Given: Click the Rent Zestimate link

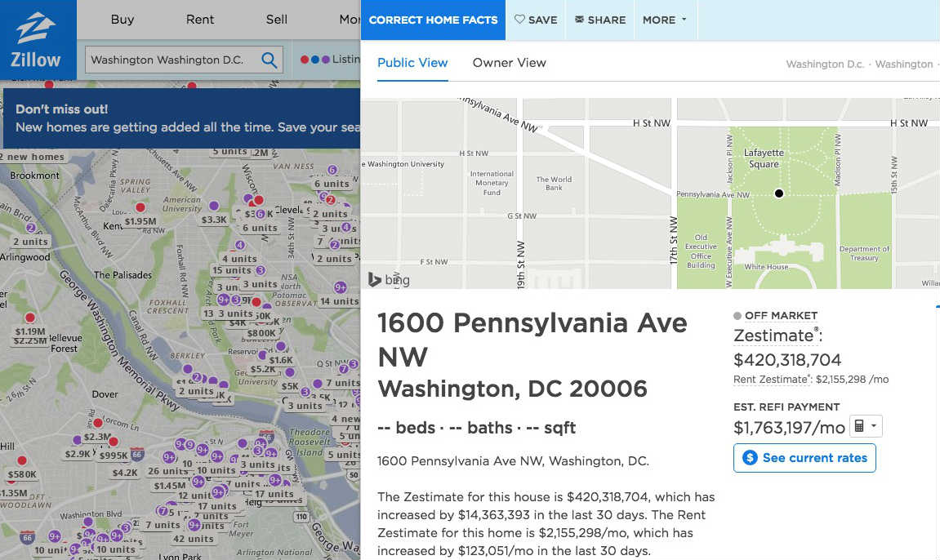Looking at the screenshot, I should point(770,380).
